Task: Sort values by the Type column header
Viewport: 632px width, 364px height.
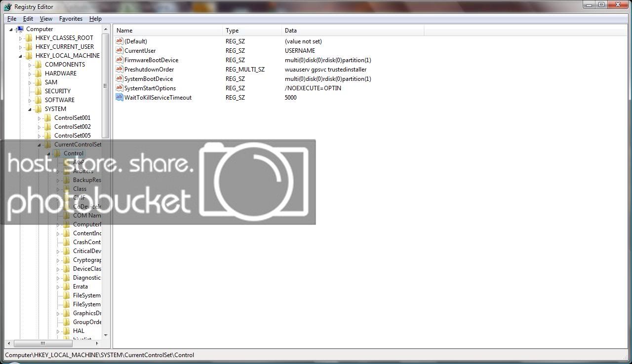Action: [x=252, y=30]
